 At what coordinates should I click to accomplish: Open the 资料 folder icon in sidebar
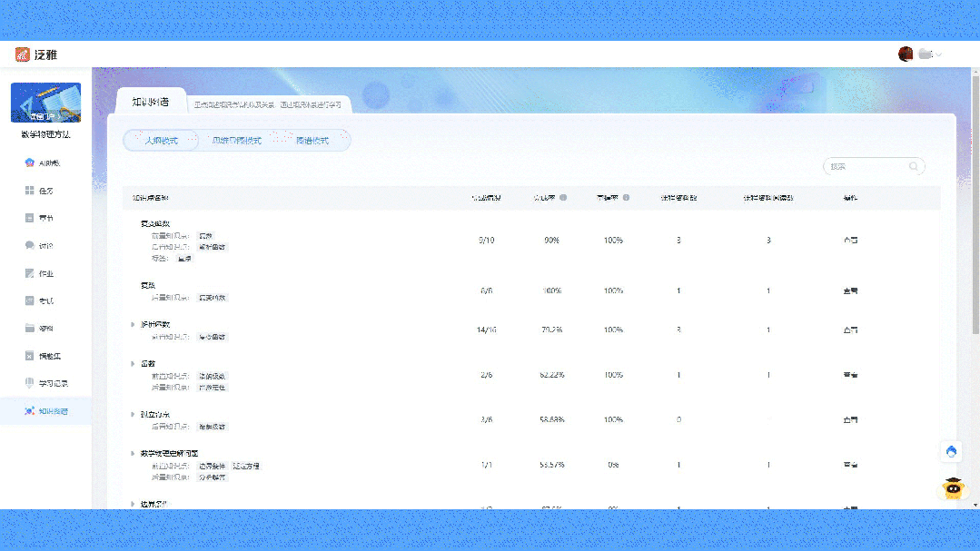click(x=30, y=329)
